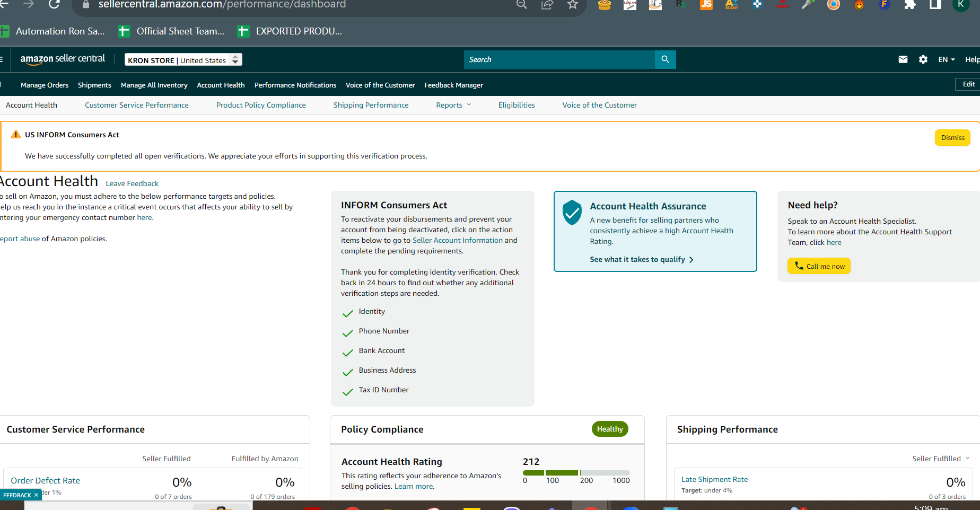
Task: Open the Leave Feedback link
Action: (132, 183)
